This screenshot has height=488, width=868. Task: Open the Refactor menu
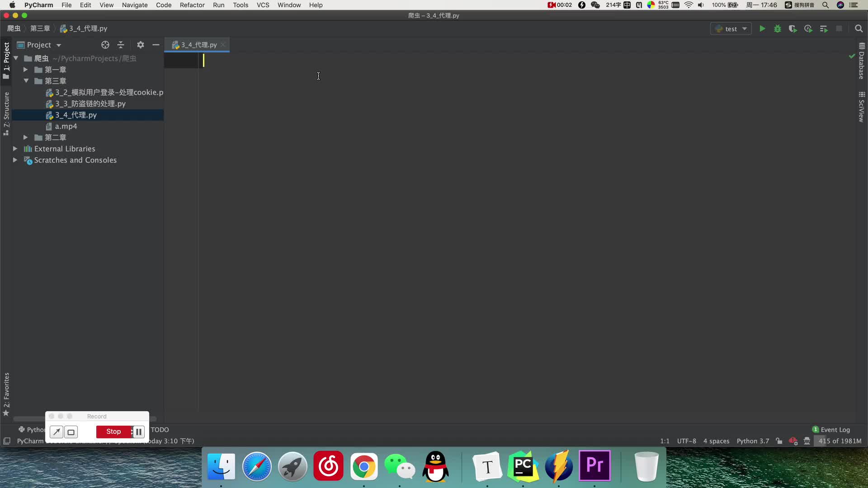(192, 5)
